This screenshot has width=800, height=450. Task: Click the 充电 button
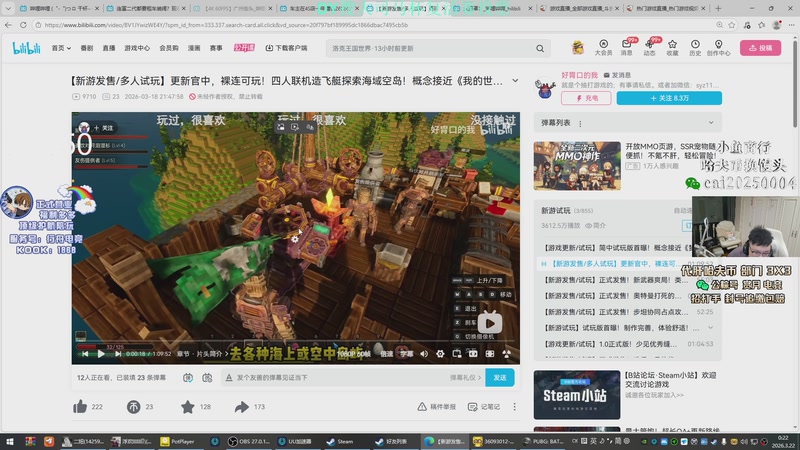tap(586, 98)
